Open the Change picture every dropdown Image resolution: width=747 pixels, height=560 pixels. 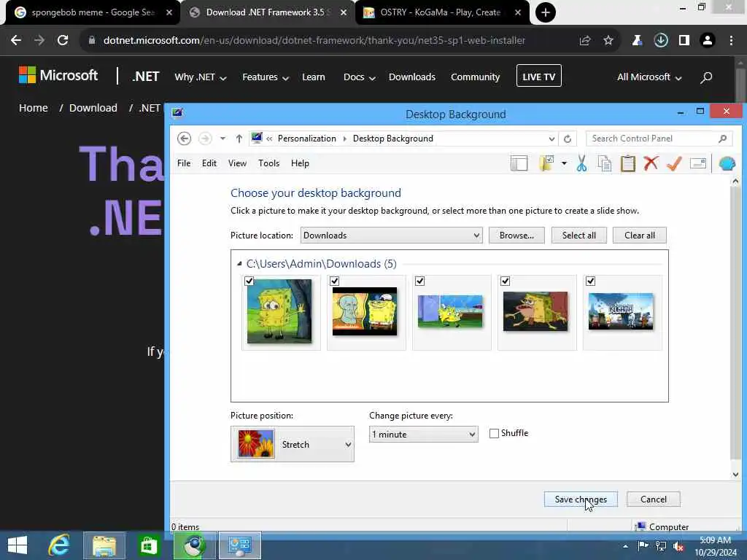click(x=424, y=435)
